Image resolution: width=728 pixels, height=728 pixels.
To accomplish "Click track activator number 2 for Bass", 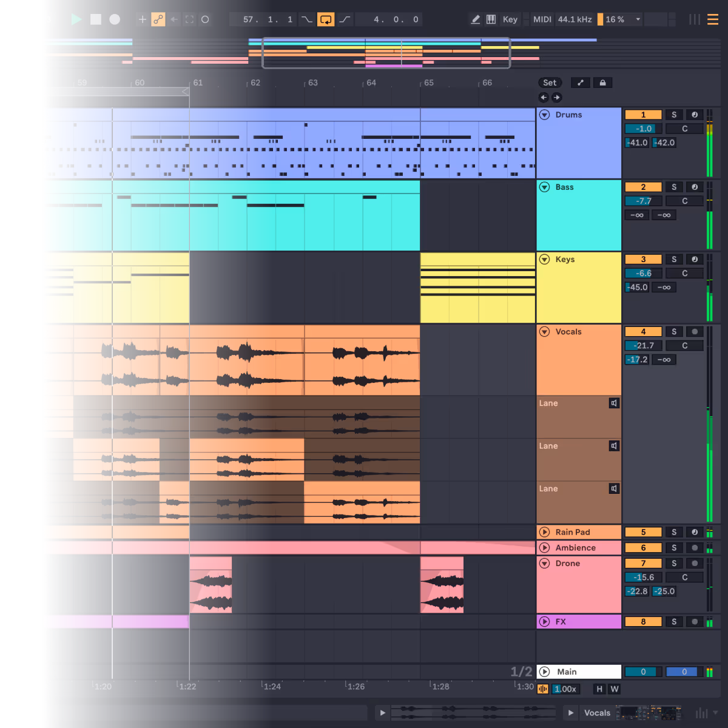I will pos(644,187).
